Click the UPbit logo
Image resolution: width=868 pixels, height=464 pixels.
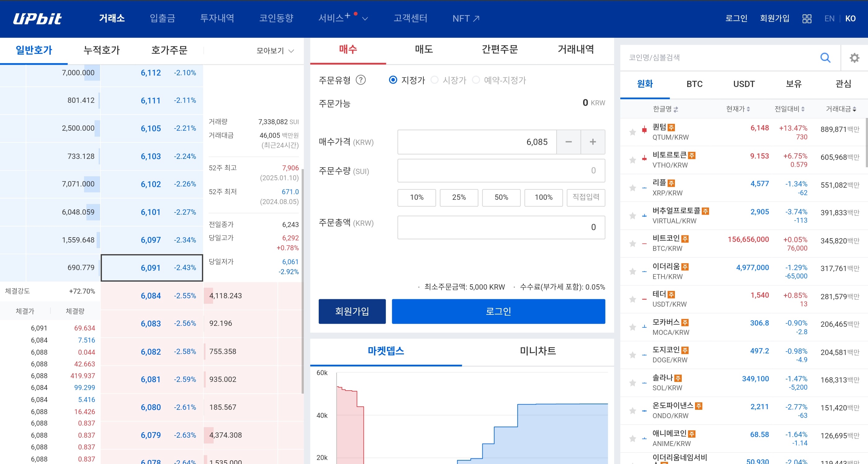pyautogui.click(x=38, y=19)
